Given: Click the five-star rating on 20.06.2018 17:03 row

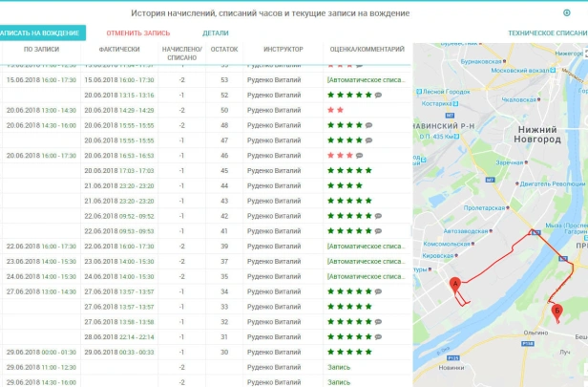Looking at the screenshot, I should (348, 170).
